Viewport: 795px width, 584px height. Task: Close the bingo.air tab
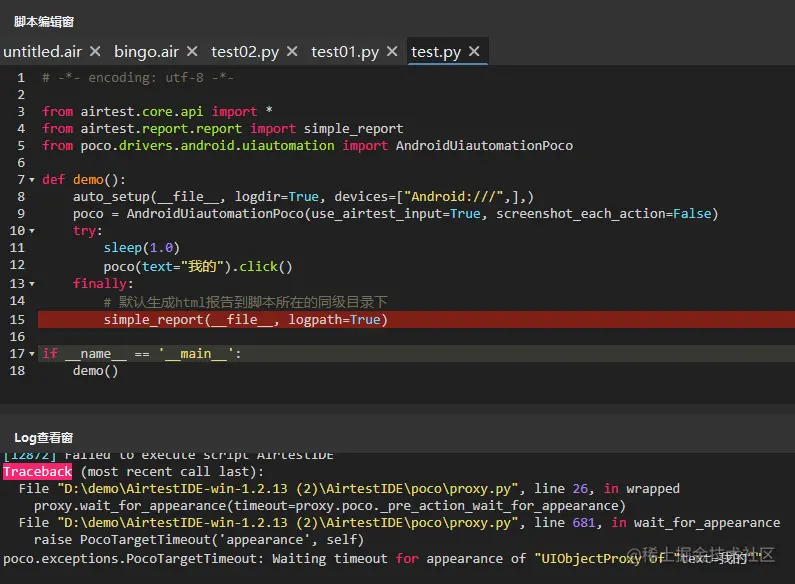[192, 51]
